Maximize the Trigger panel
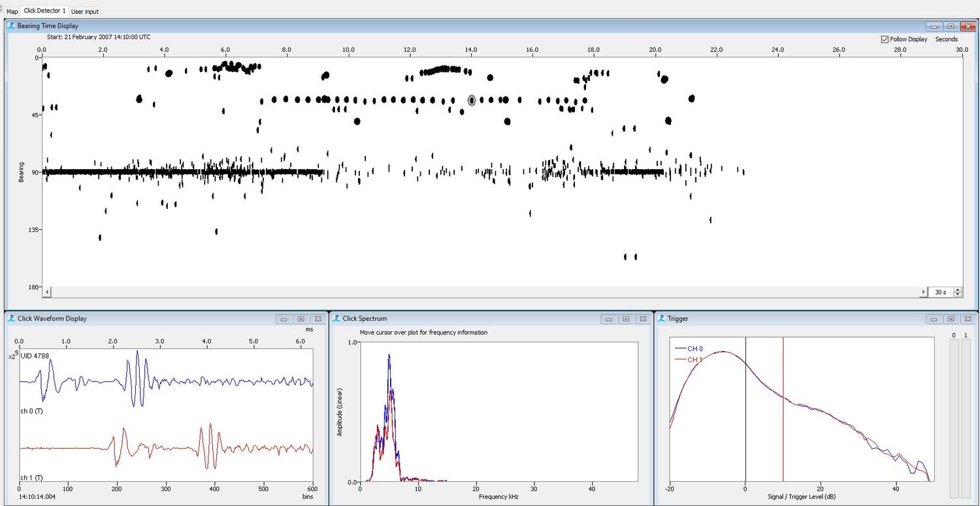980x506 pixels. click(x=951, y=319)
